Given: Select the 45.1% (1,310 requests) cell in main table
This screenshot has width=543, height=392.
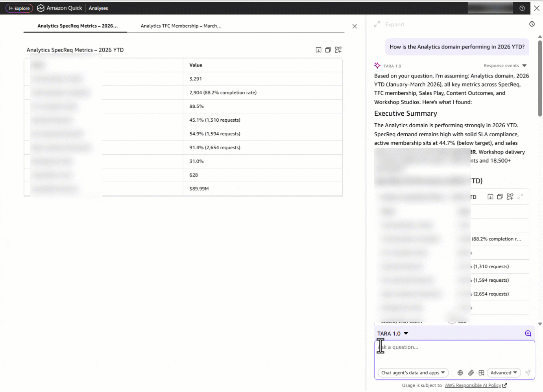Looking at the screenshot, I should pyautogui.click(x=262, y=120).
